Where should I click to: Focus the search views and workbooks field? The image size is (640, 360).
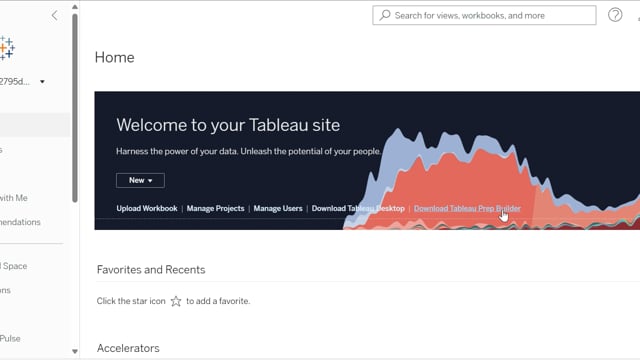point(484,16)
